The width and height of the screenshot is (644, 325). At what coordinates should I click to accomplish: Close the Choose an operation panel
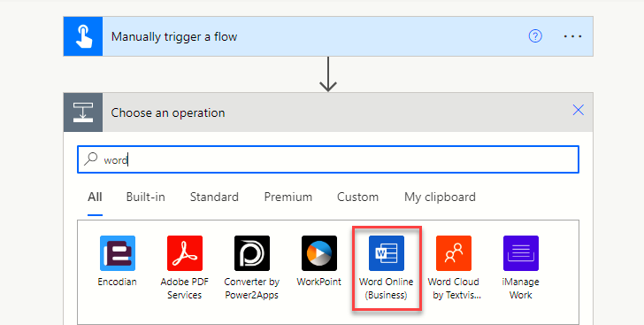(579, 110)
